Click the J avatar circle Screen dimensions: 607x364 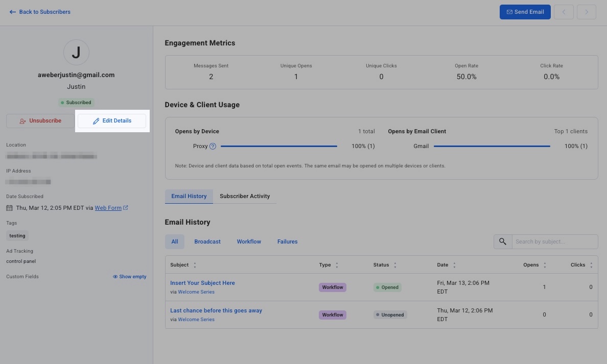click(x=76, y=52)
